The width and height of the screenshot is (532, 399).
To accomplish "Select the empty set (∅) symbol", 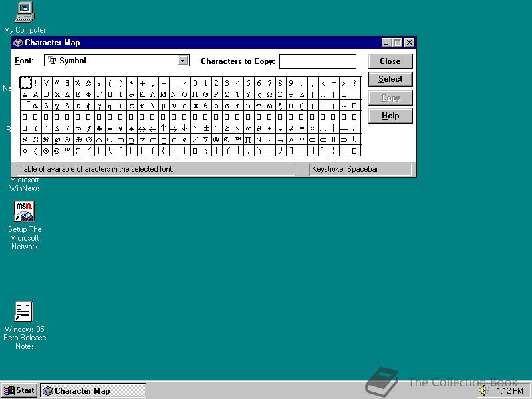I will pos(88,140).
